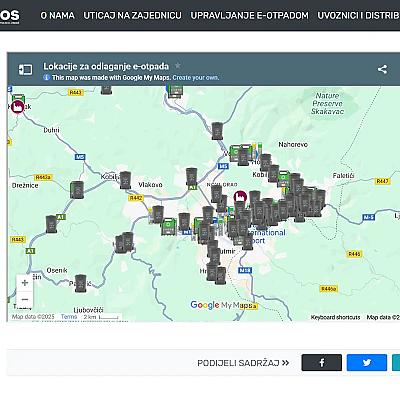The image size is (400, 400).
Task: Zoom in with the map plus button
Action: coord(25,283)
